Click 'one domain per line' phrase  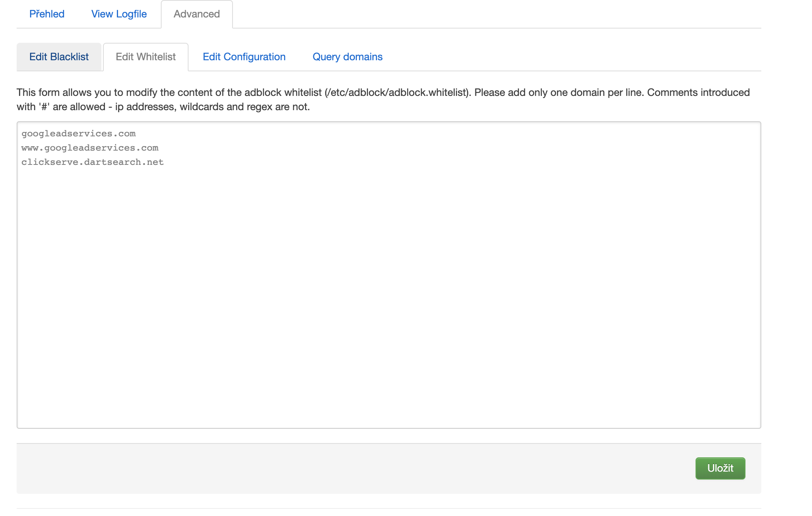click(x=597, y=92)
